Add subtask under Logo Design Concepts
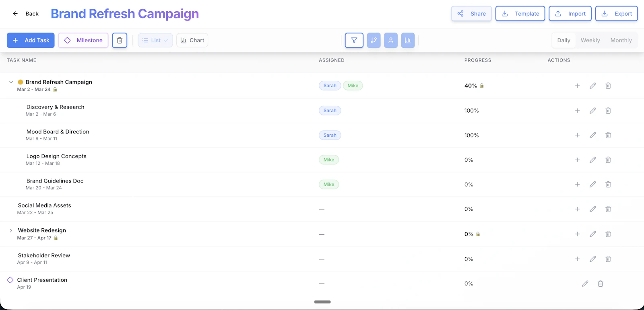This screenshot has height=310, width=644. [x=577, y=160]
